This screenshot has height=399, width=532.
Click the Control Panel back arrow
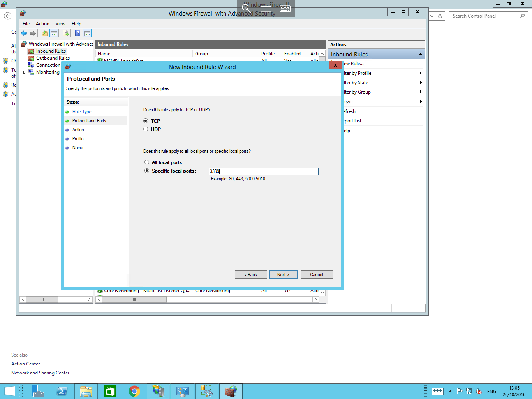(x=8, y=16)
